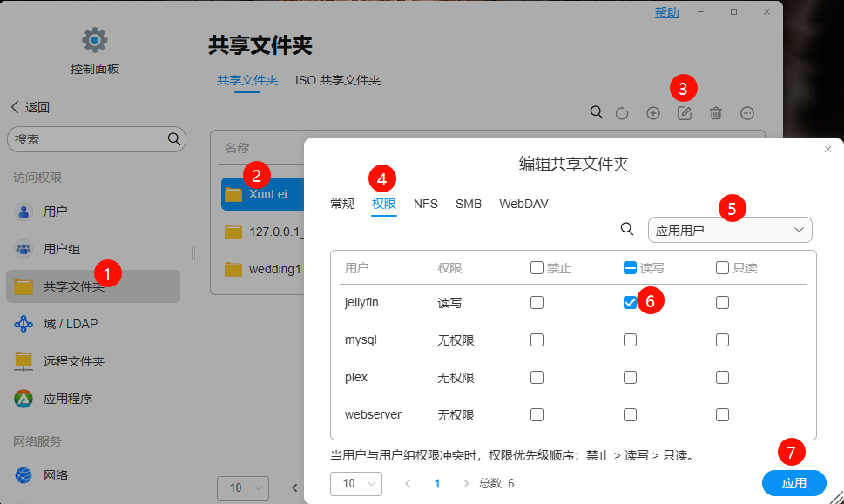Check 只读 for plex
This screenshot has height=504, width=844.
pos(722,377)
